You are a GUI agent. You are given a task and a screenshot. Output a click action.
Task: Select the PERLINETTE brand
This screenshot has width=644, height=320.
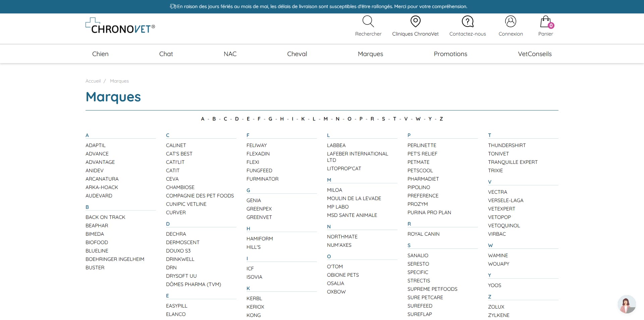point(422,145)
